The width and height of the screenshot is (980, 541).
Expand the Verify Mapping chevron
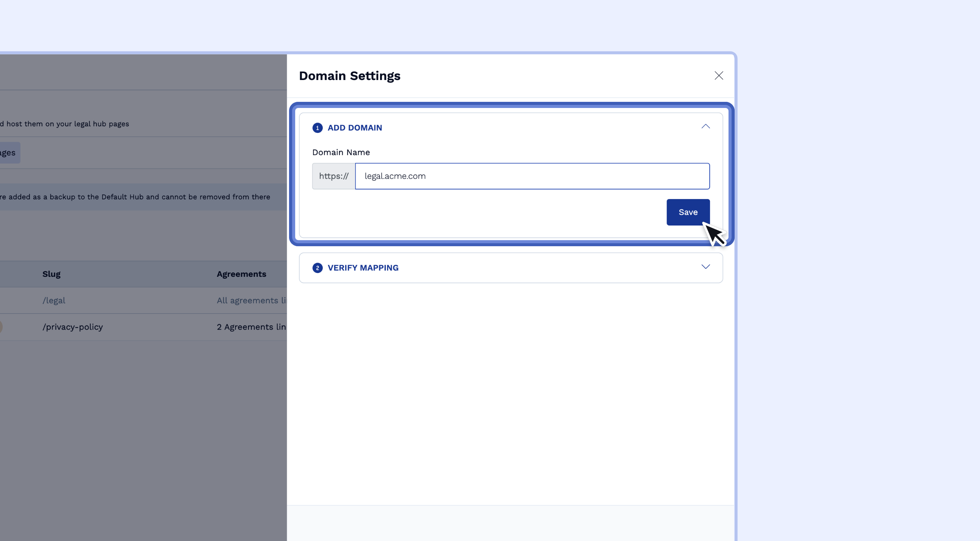point(705,267)
